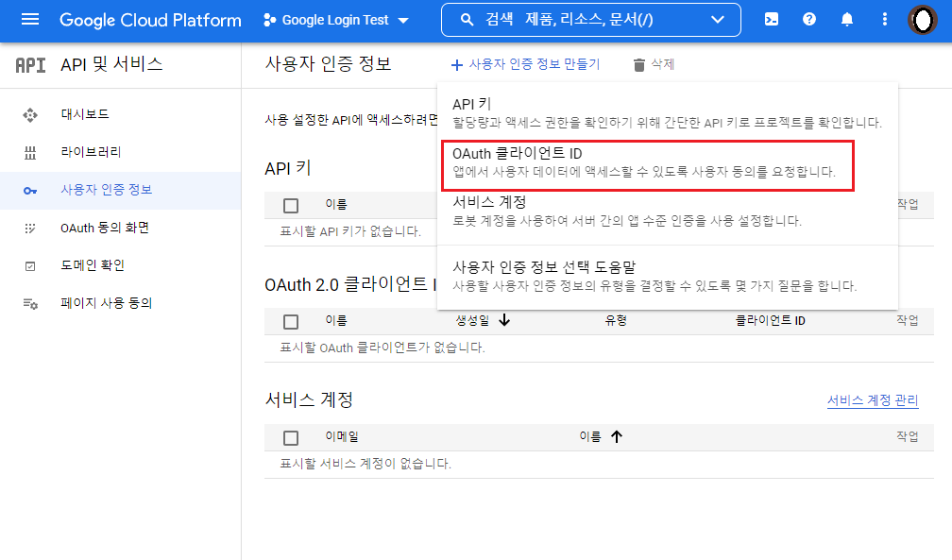Viewport: 952px width, 560px height.
Task: Choose 서비스 계정 from the dropdown menu
Action: [x=667, y=211]
